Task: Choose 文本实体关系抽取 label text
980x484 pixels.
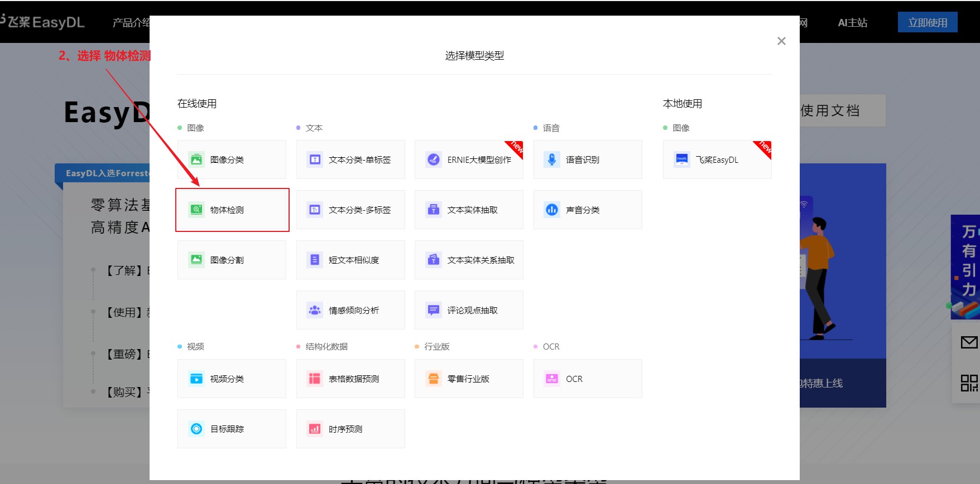Action: 481,260
